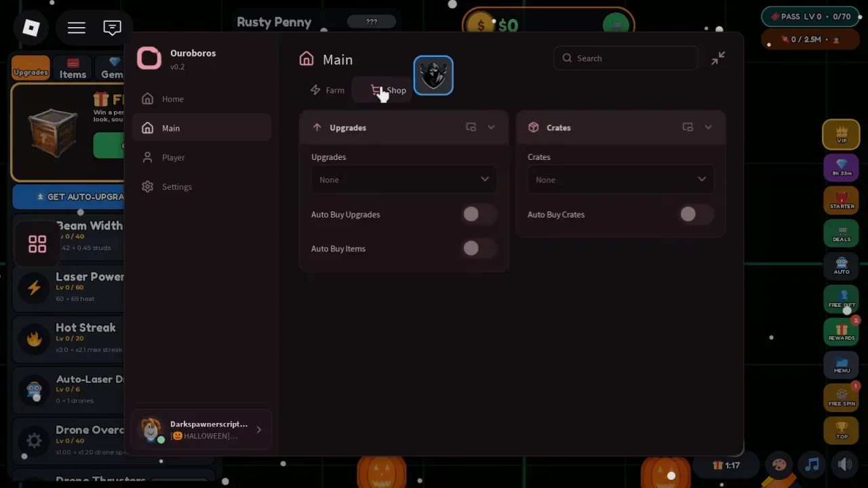This screenshot has width=868, height=488.
Task: Open the Roblox logo menu
Action: tap(31, 28)
